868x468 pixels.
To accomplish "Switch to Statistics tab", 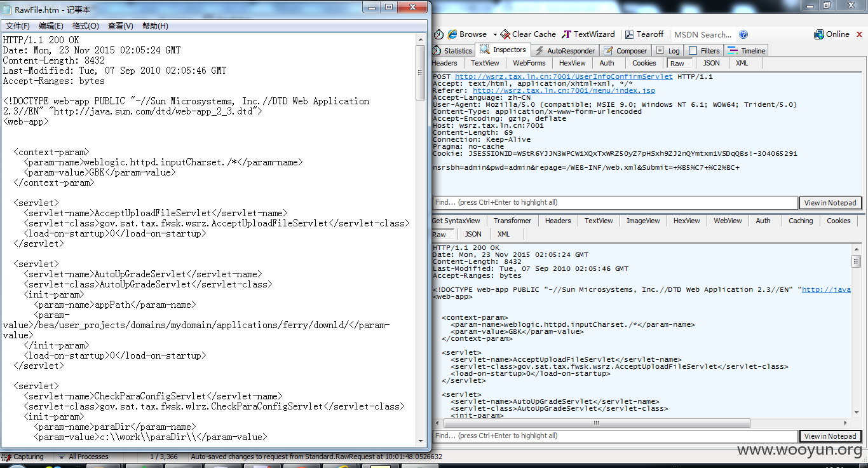I will point(452,51).
